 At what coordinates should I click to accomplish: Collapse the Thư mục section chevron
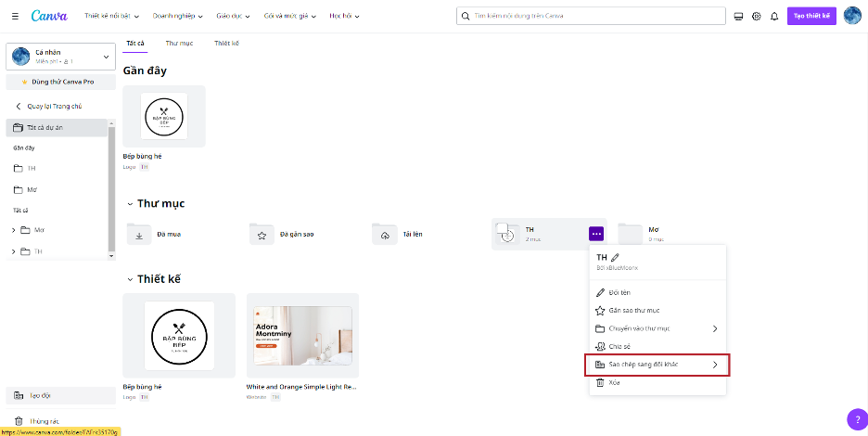pos(130,204)
